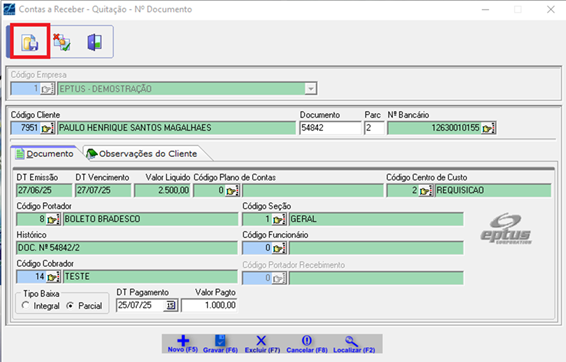Click the GERAL section name

click(x=376, y=219)
